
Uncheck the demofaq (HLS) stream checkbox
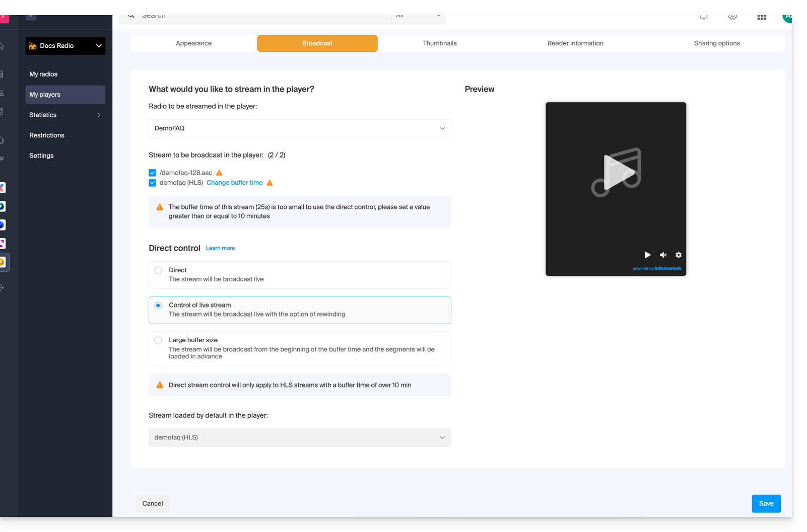[x=153, y=183]
